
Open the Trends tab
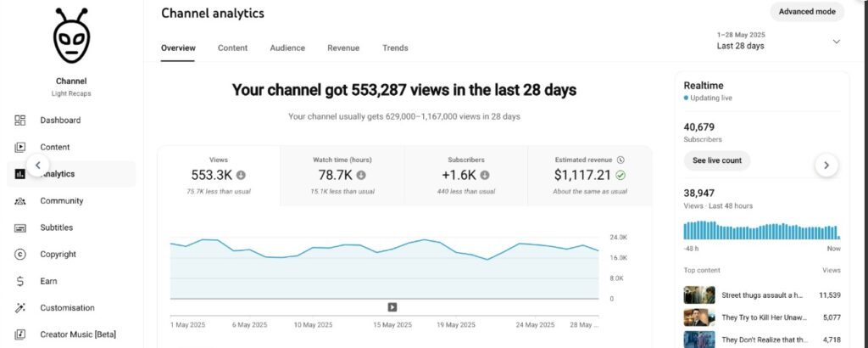tap(395, 48)
